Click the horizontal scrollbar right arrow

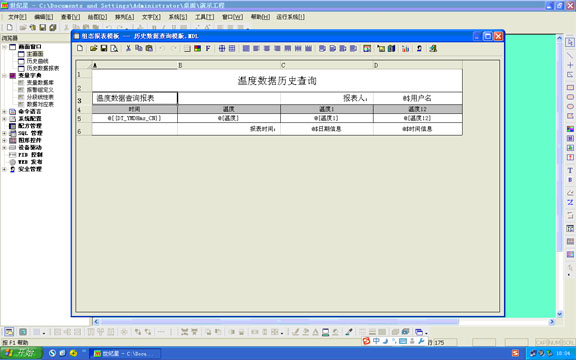click(552, 322)
